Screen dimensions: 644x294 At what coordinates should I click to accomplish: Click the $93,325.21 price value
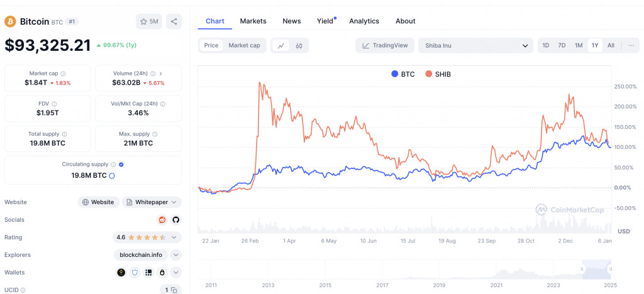(x=48, y=45)
